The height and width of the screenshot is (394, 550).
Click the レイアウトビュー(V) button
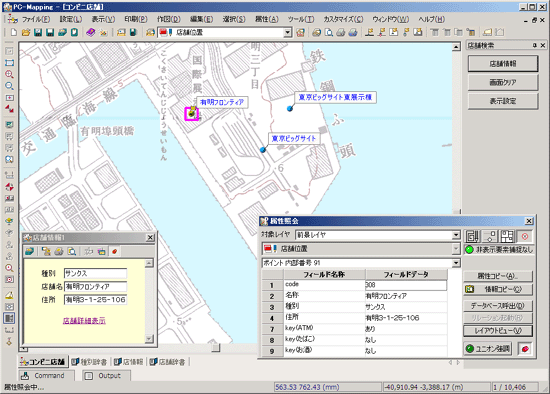coord(498,331)
